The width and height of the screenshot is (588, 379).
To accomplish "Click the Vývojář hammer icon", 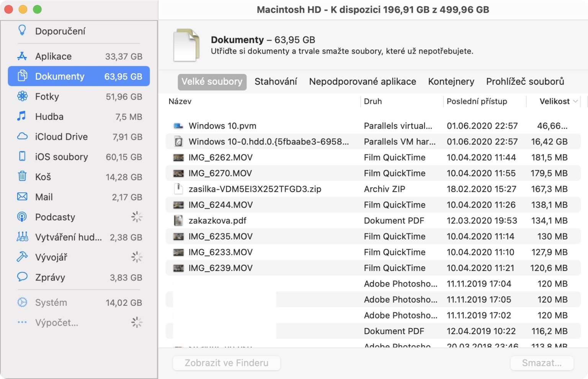I will [x=22, y=257].
